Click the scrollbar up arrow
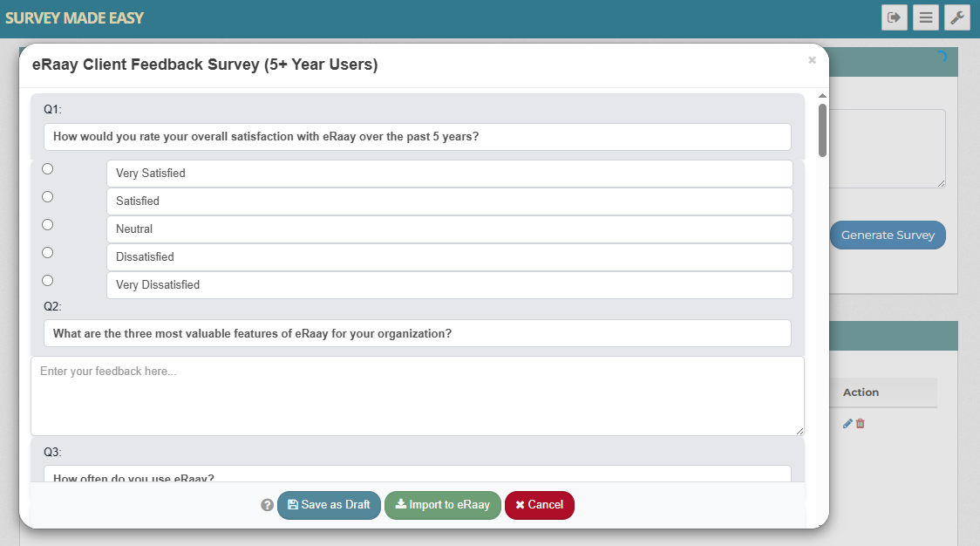 point(822,96)
